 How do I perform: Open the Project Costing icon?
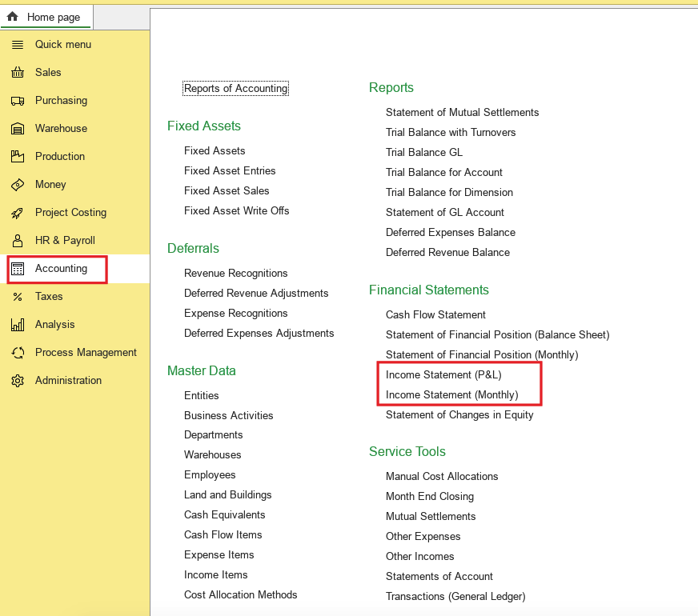tap(18, 212)
